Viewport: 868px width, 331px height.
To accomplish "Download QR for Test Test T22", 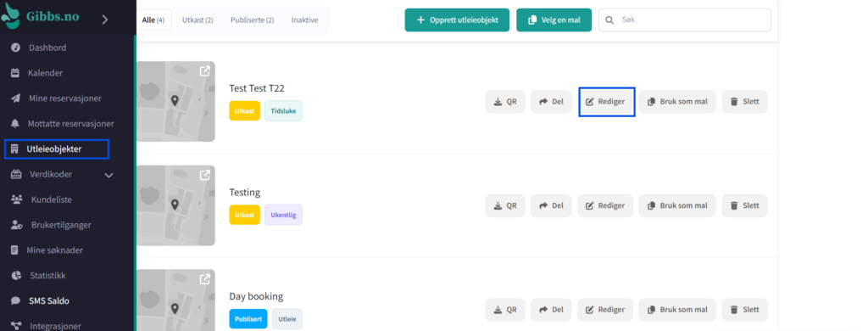I will click(505, 102).
